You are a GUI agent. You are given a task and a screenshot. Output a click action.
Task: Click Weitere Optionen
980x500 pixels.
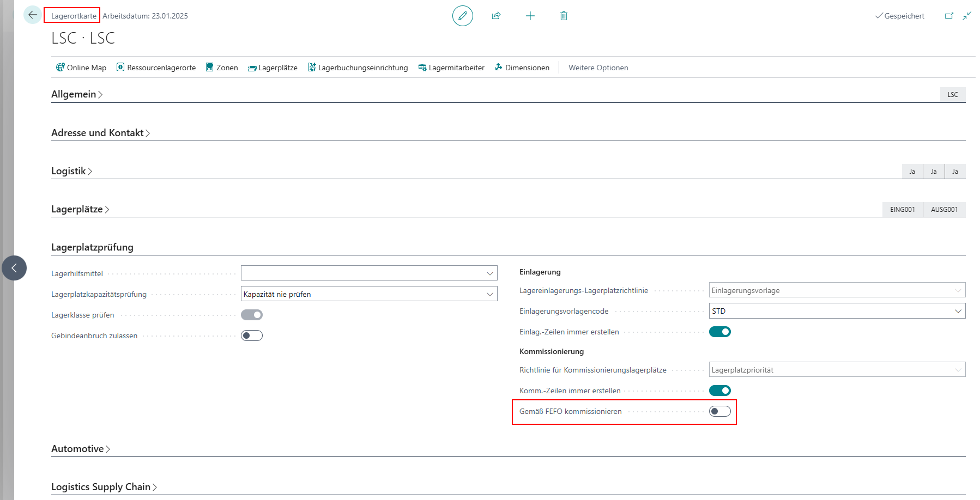598,68
